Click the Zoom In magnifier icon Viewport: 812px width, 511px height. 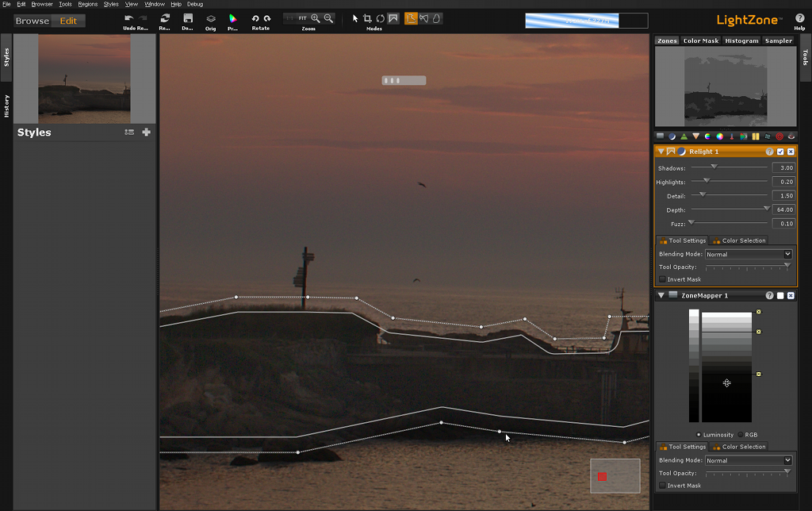[x=316, y=18]
